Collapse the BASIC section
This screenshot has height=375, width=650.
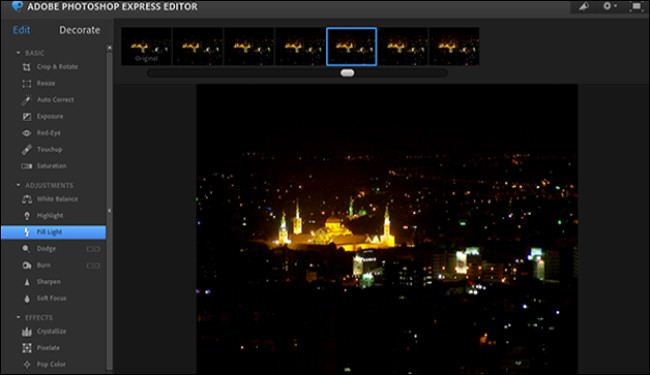[x=18, y=53]
